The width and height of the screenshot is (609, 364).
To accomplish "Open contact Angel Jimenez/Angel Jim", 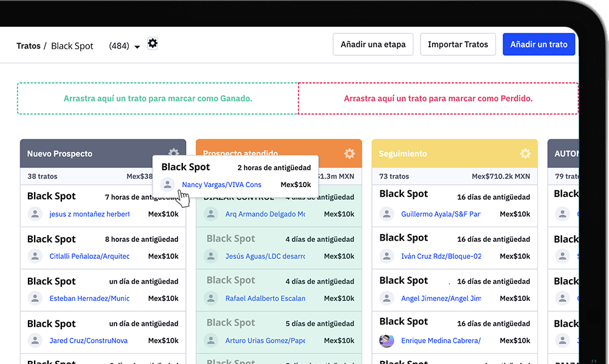I will 441,298.
